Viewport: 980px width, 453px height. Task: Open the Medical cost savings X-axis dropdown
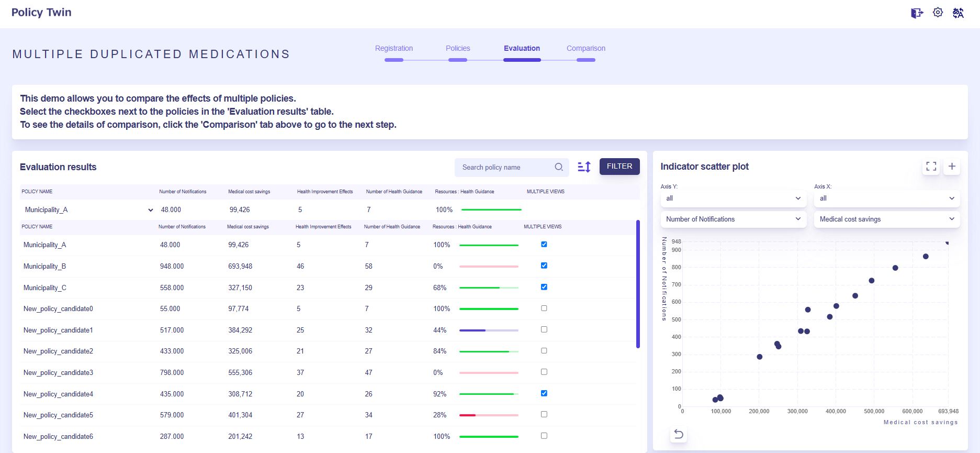click(886, 219)
